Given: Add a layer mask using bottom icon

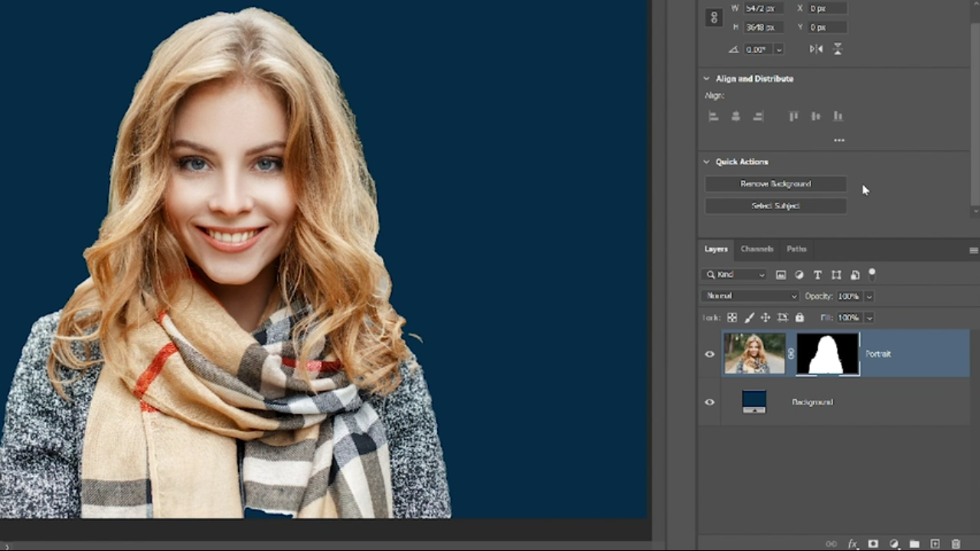Looking at the screenshot, I should 873,544.
